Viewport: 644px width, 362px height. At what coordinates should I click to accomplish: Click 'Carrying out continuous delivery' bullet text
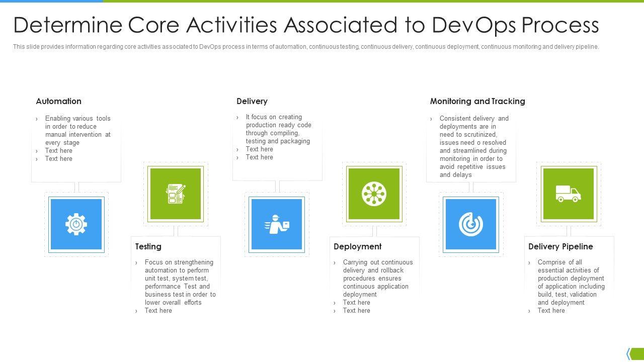pos(378,279)
